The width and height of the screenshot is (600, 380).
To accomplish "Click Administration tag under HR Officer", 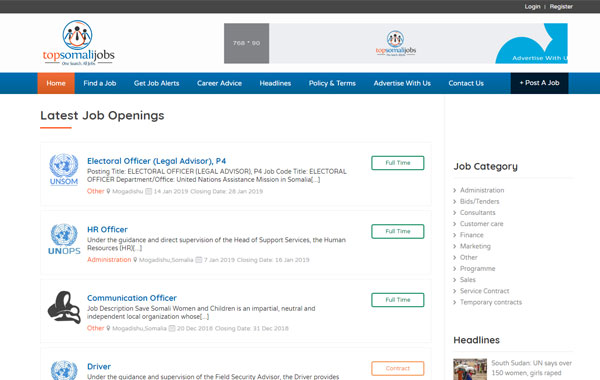I will point(109,259).
